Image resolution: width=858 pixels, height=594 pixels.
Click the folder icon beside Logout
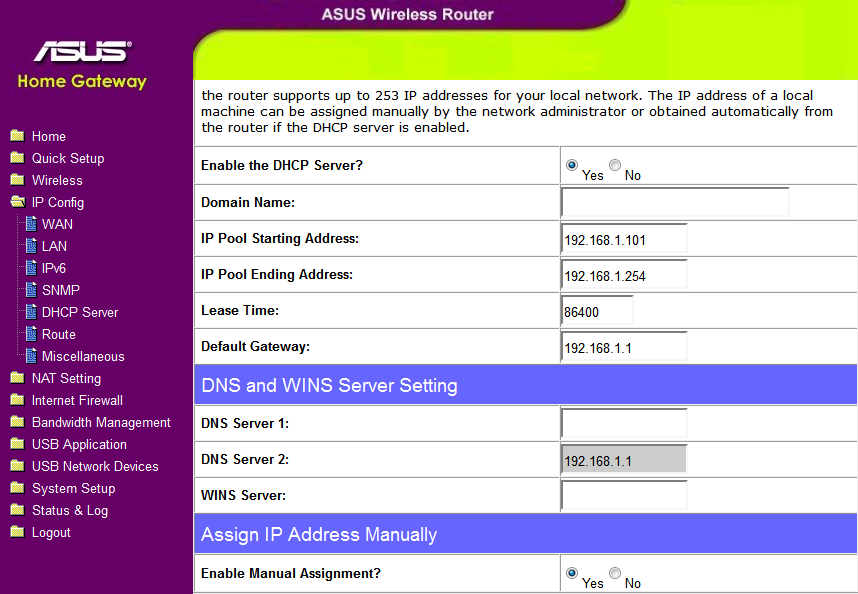(16, 532)
